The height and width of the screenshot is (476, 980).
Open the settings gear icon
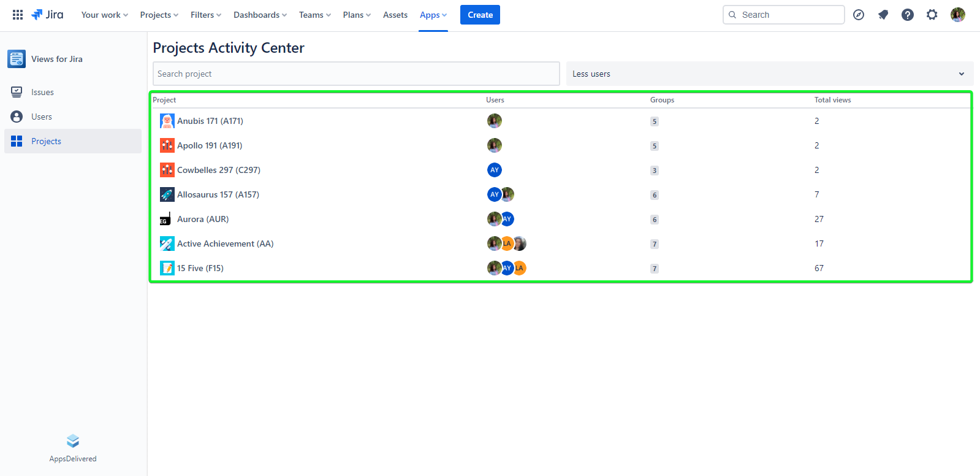coord(932,15)
